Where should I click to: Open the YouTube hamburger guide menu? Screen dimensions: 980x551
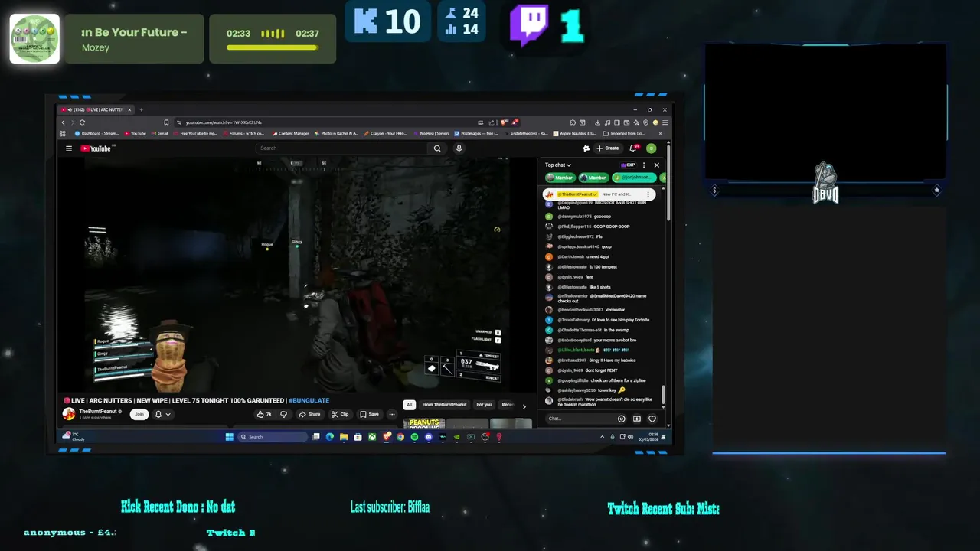coord(68,148)
